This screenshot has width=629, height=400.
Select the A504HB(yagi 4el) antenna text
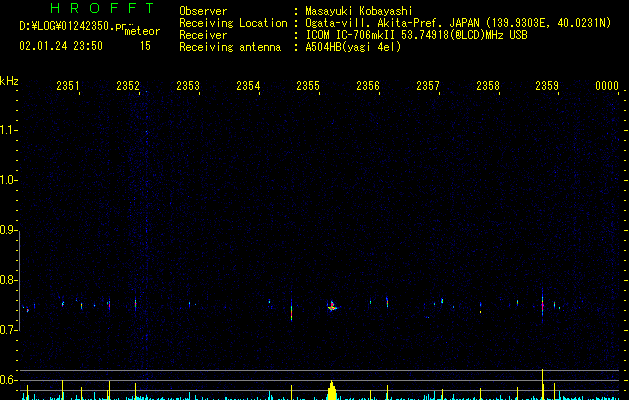[353, 47]
